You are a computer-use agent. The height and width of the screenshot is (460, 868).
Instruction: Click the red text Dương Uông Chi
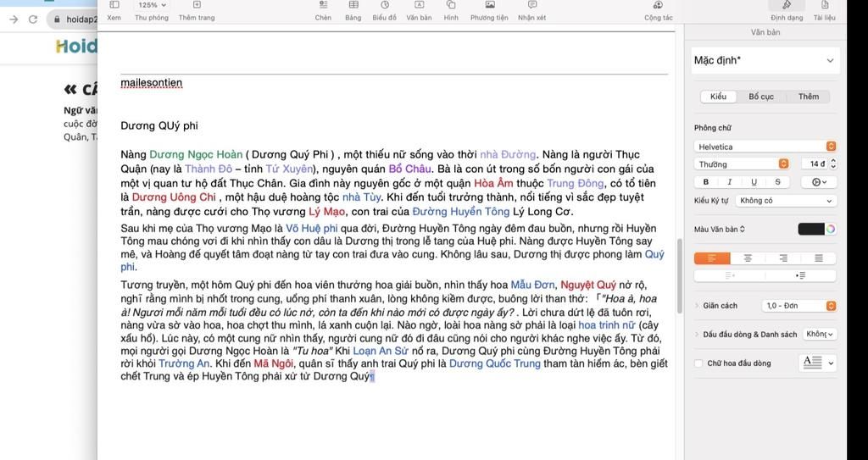click(174, 197)
